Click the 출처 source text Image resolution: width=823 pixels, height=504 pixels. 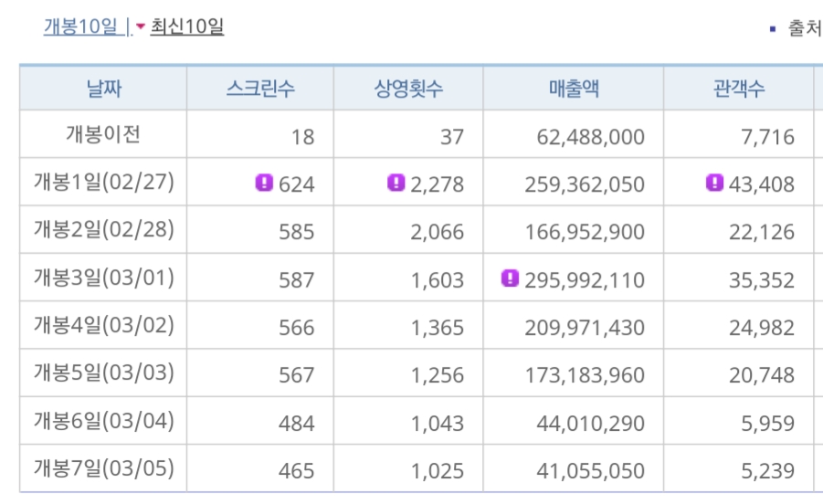click(803, 29)
